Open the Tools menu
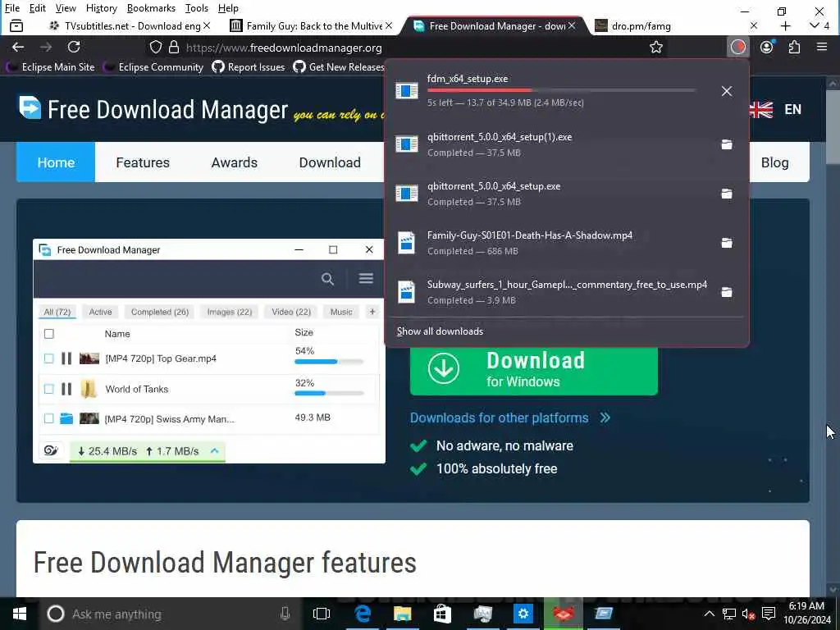The height and width of the screenshot is (630, 840). pyautogui.click(x=197, y=8)
